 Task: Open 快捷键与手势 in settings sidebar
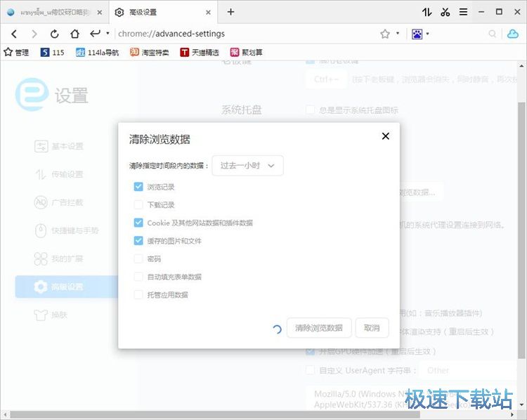pos(67,230)
